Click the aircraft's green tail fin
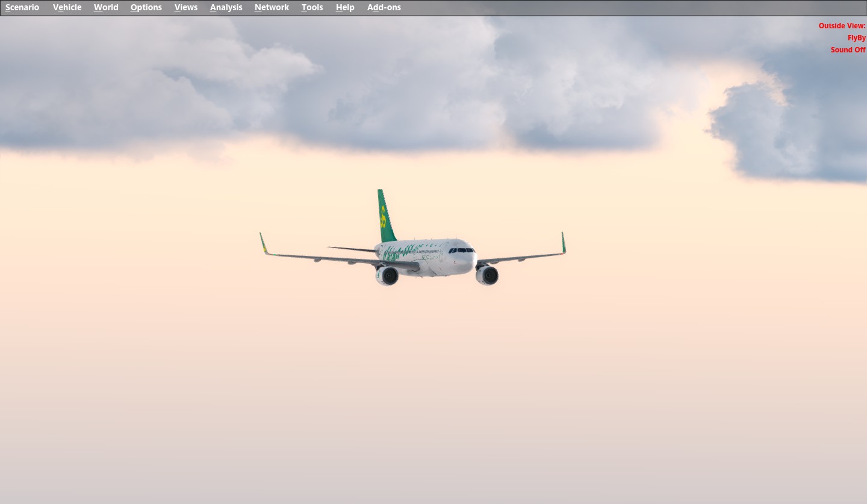Viewport: 867px width, 504px height. (385, 217)
